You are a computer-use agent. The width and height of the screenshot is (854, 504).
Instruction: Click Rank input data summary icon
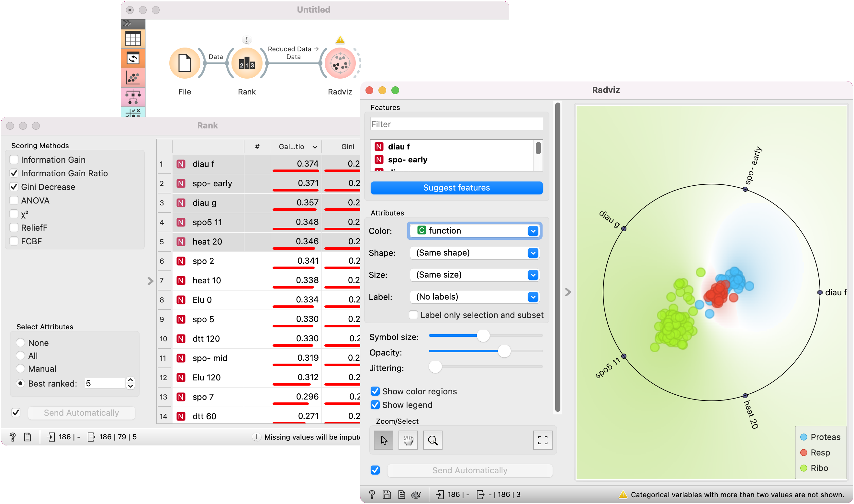point(51,437)
